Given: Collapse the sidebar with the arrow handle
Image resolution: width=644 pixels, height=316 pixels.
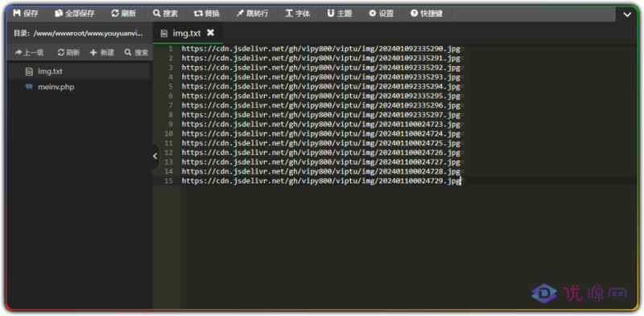Looking at the screenshot, I should (155, 156).
